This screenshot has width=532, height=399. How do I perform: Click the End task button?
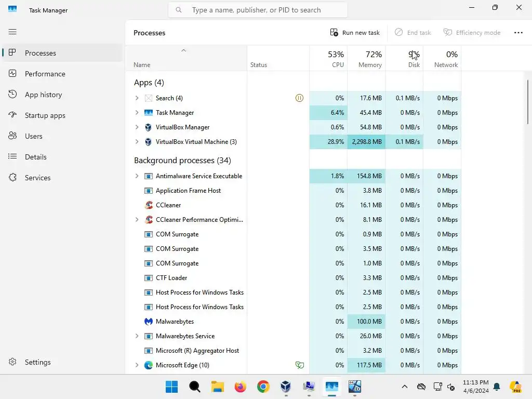(x=413, y=33)
